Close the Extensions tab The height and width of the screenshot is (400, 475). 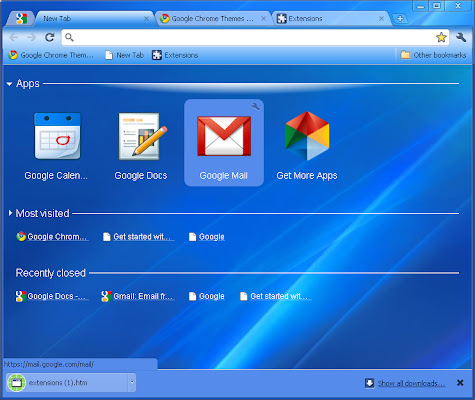(382, 19)
